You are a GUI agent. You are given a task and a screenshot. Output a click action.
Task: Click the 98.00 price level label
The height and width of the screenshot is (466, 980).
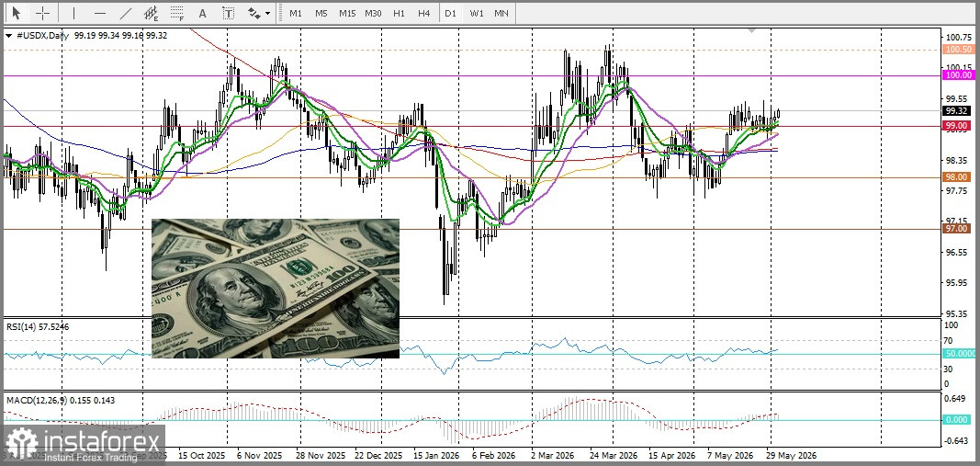point(958,177)
